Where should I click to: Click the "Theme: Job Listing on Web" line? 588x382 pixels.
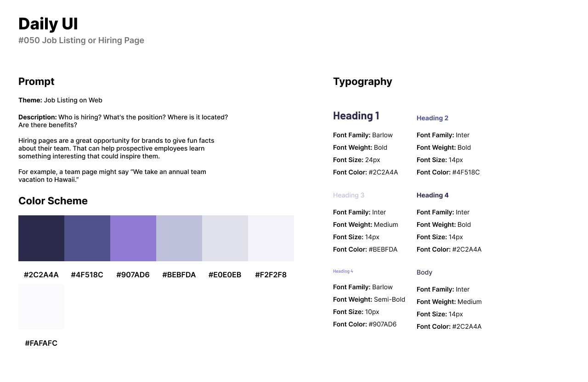click(x=60, y=100)
